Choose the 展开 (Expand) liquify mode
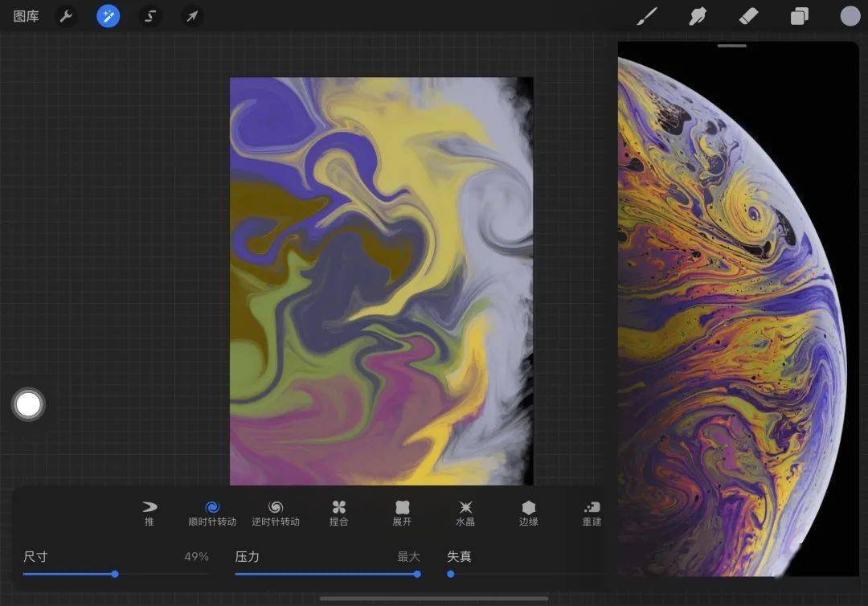 pos(402,514)
